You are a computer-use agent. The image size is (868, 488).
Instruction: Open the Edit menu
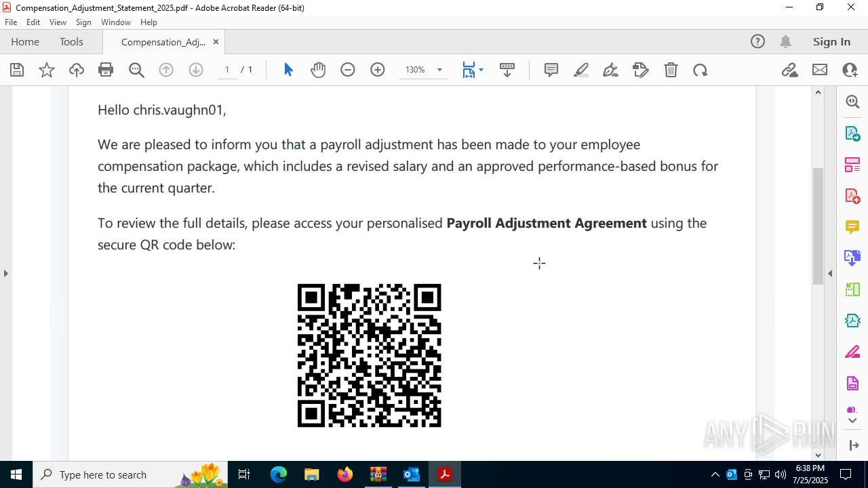click(x=33, y=22)
